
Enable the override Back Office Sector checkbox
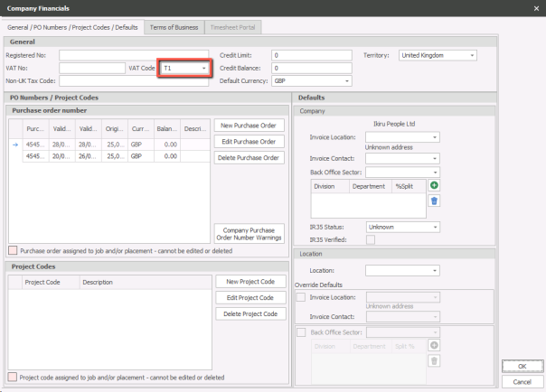[x=301, y=332]
